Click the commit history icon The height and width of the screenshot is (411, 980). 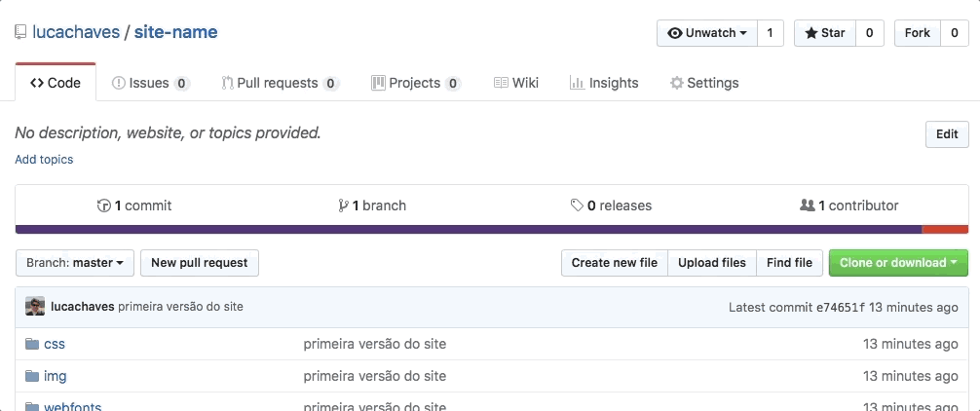pos(104,205)
